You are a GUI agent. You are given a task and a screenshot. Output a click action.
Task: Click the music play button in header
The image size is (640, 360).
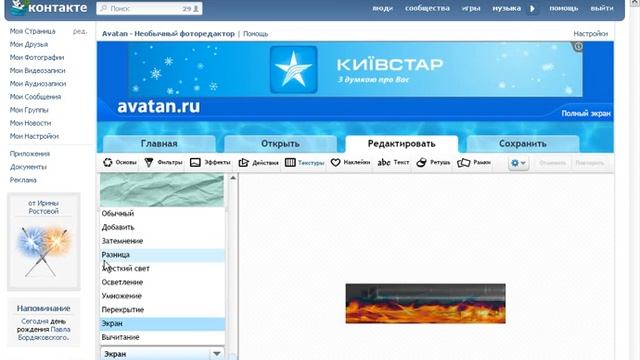coord(532,8)
